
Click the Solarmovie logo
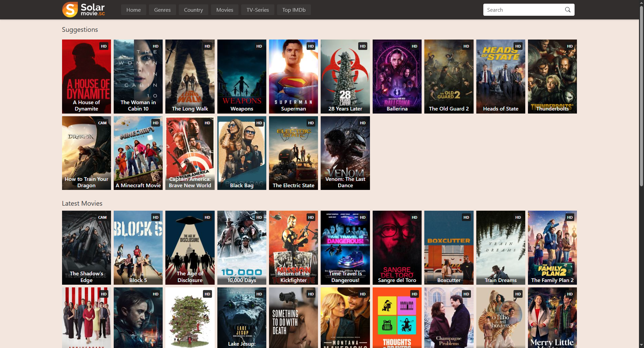coord(83,9)
